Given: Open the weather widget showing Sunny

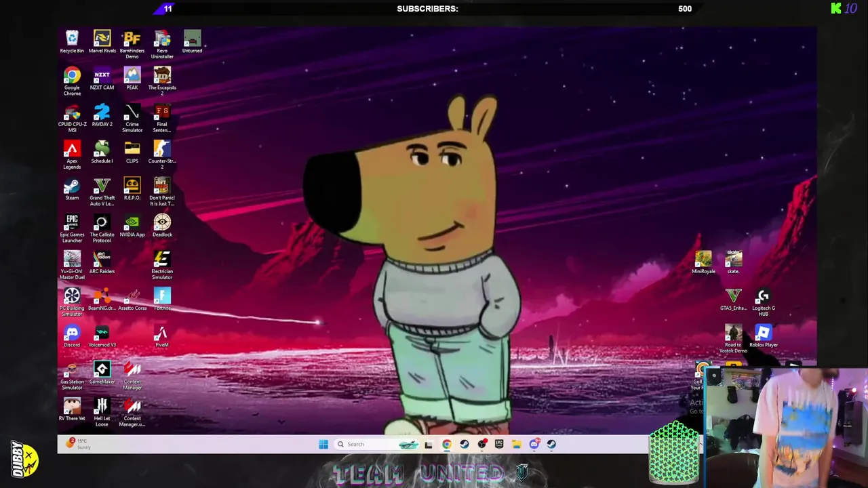Looking at the screenshot, I should tap(78, 444).
